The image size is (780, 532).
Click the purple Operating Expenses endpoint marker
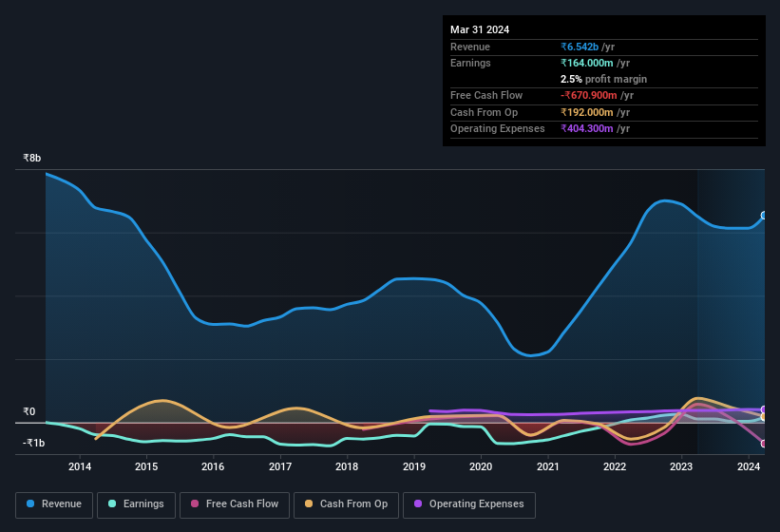point(764,409)
